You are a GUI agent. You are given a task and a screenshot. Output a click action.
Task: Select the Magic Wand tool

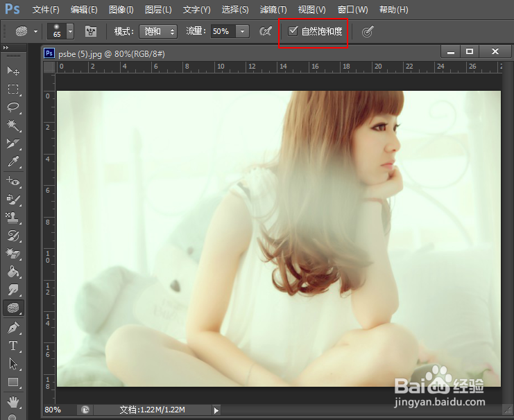13,125
